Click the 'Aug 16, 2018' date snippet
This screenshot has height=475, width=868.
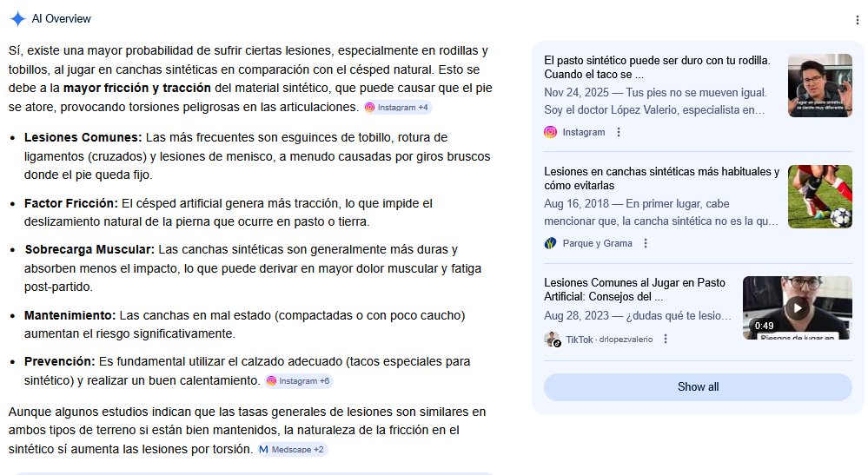pyautogui.click(x=576, y=204)
